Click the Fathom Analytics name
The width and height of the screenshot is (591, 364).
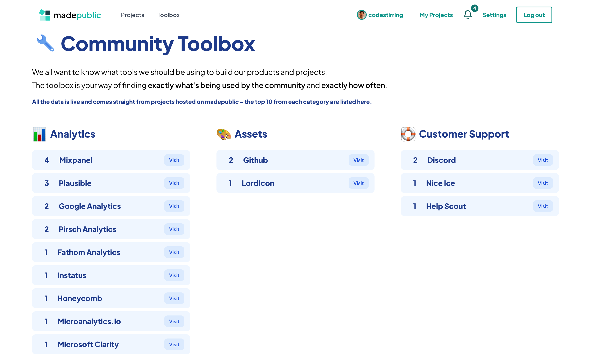point(89,252)
